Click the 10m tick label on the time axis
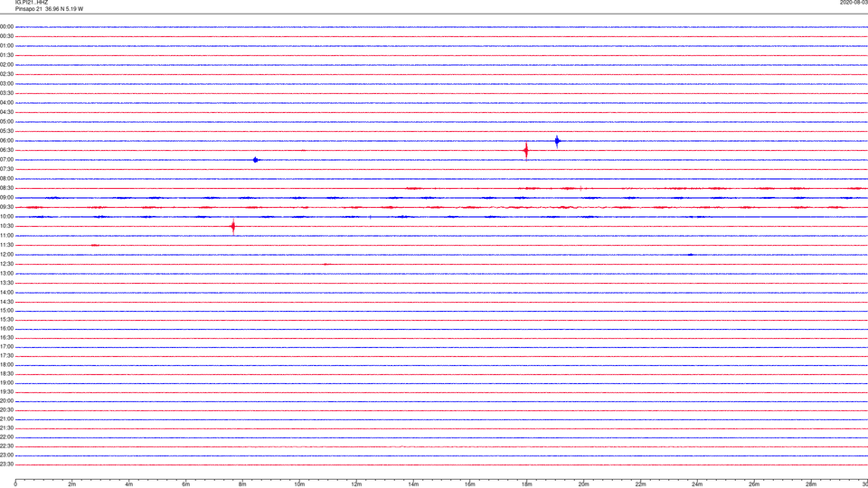 pos(299,484)
